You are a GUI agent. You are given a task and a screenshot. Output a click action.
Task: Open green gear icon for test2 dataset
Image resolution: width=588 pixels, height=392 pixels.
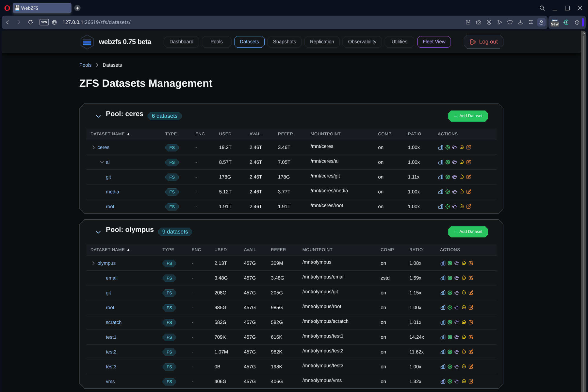pos(450,352)
